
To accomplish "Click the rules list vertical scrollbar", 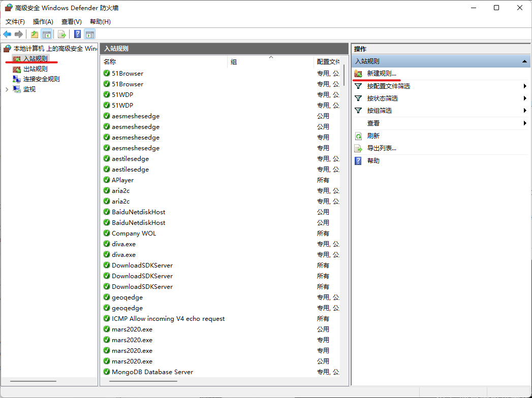I will click(x=345, y=75).
